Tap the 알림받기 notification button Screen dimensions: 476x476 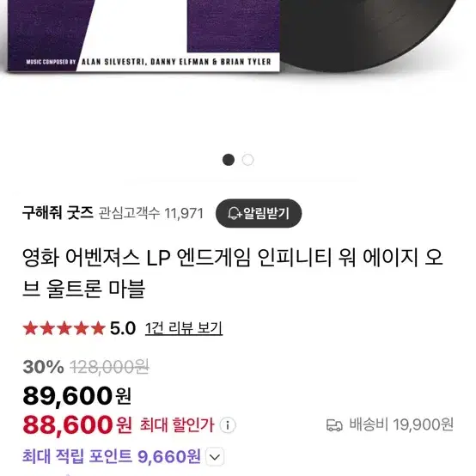click(x=259, y=213)
